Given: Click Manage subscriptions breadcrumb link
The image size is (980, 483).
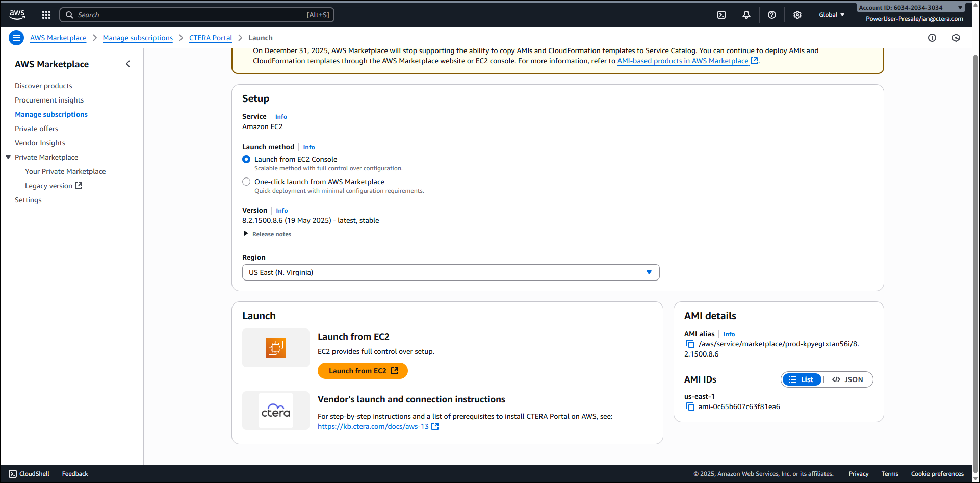Looking at the screenshot, I should pyautogui.click(x=138, y=38).
